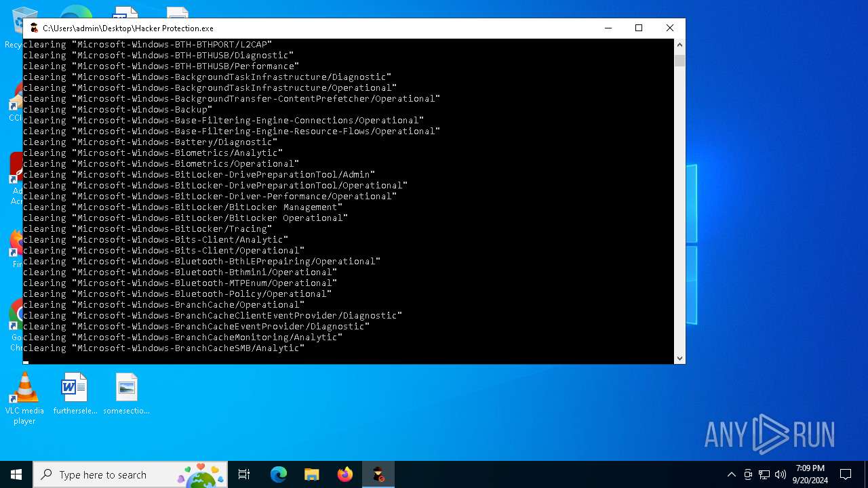This screenshot has height=488, width=868.
Task: Open File Explorer from taskbar
Action: coord(312,474)
